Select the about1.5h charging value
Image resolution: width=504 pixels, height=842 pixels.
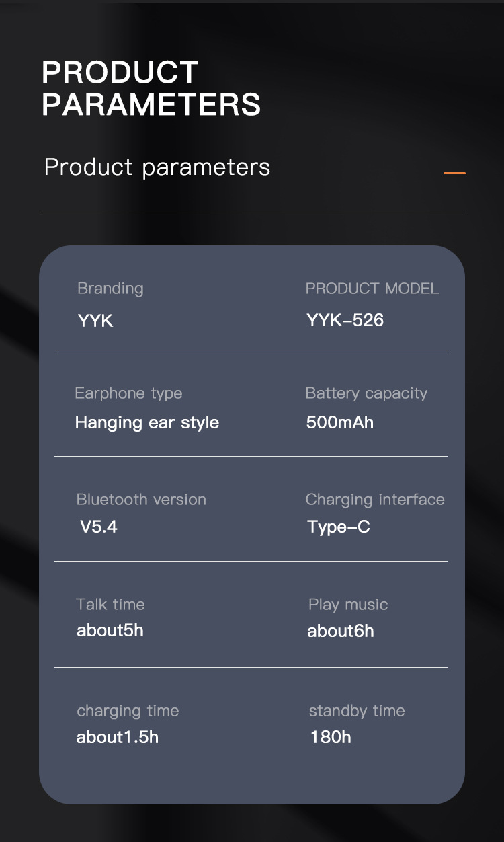tap(118, 737)
